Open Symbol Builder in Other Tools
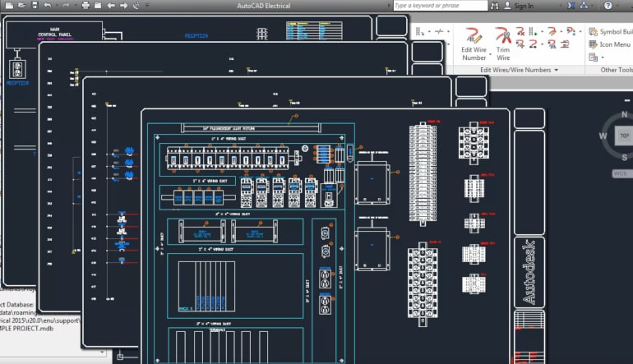Screen dimensions: 633x364 (x=610, y=31)
